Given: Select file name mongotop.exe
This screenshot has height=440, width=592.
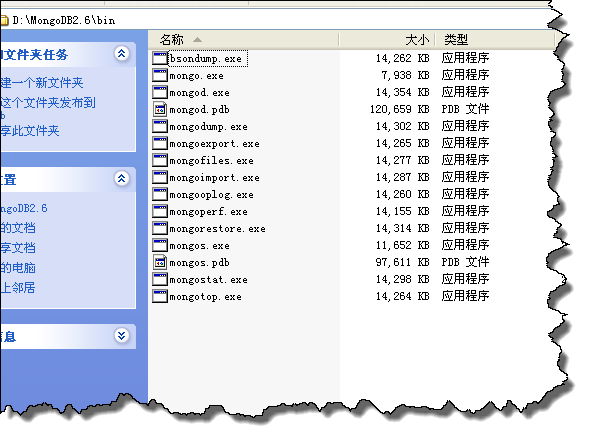Looking at the screenshot, I should (x=206, y=296).
